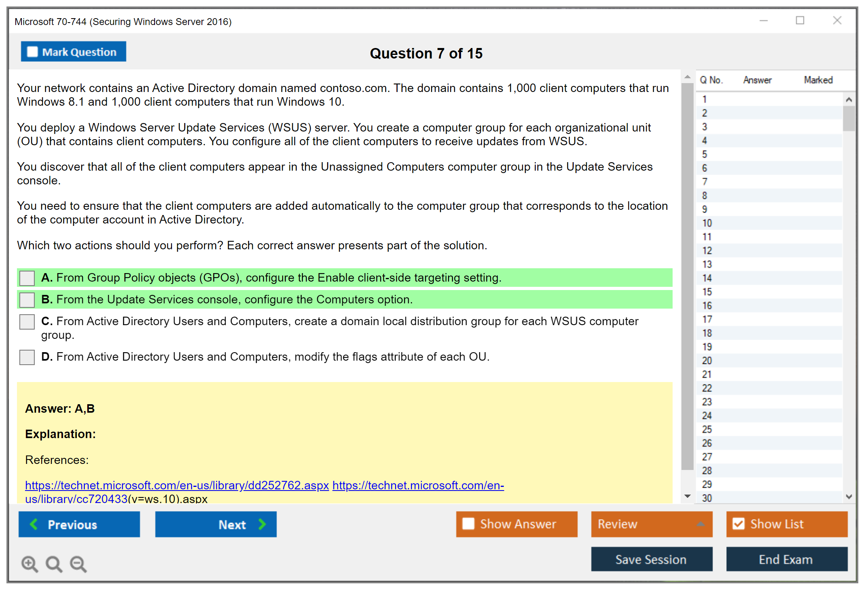Image resolution: width=868 pixels, height=593 pixels.
Task: Click the right arrow on Next button
Action: 262,524
